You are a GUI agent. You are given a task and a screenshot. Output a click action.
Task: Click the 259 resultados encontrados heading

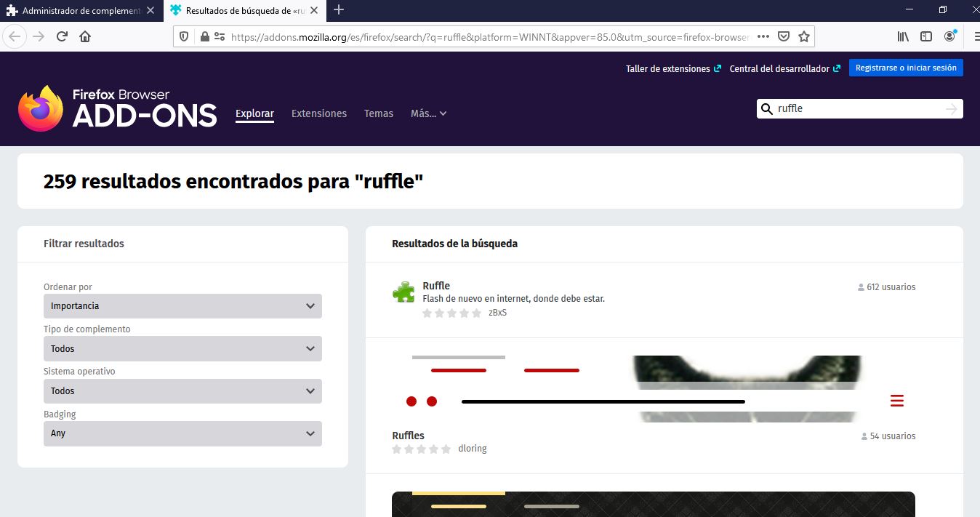233,181
